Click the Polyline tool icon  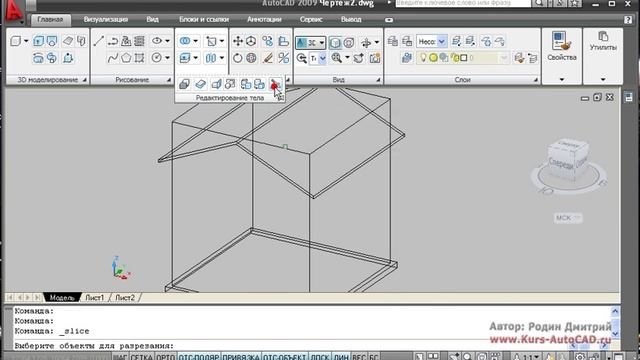tap(113, 41)
